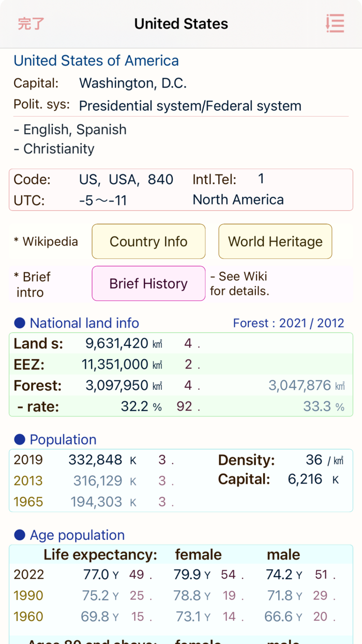Tap the blue bullet beside National land info
362x644 pixels.
click(x=19, y=322)
